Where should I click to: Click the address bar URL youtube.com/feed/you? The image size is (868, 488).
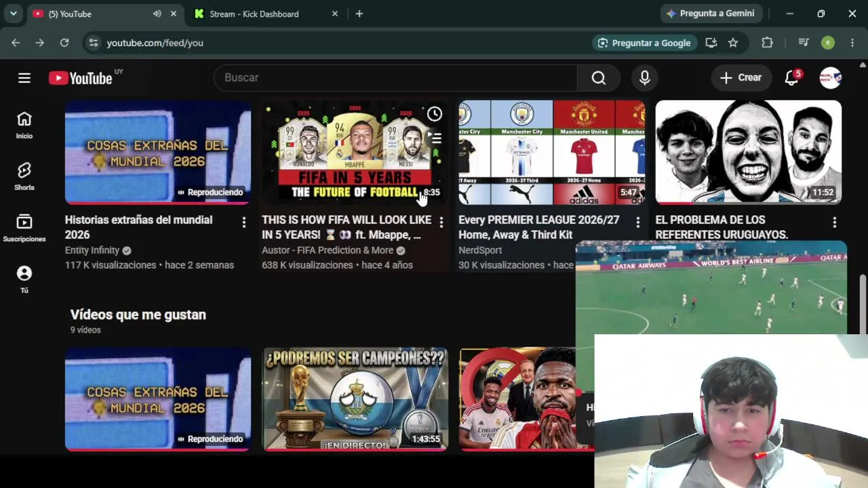coord(155,43)
